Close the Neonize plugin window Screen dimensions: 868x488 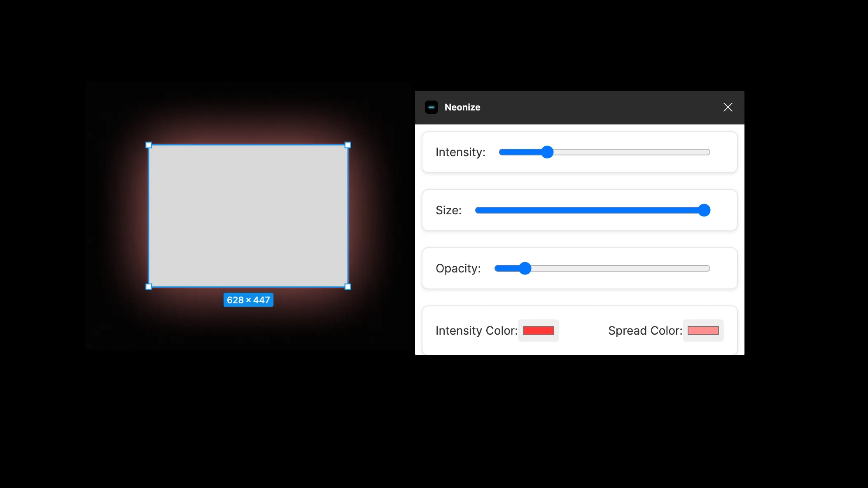tap(728, 107)
